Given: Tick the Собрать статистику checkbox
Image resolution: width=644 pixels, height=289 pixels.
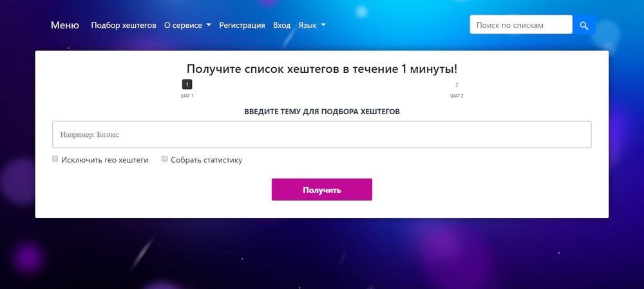Looking at the screenshot, I should pyautogui.click(x=165, y=159).
